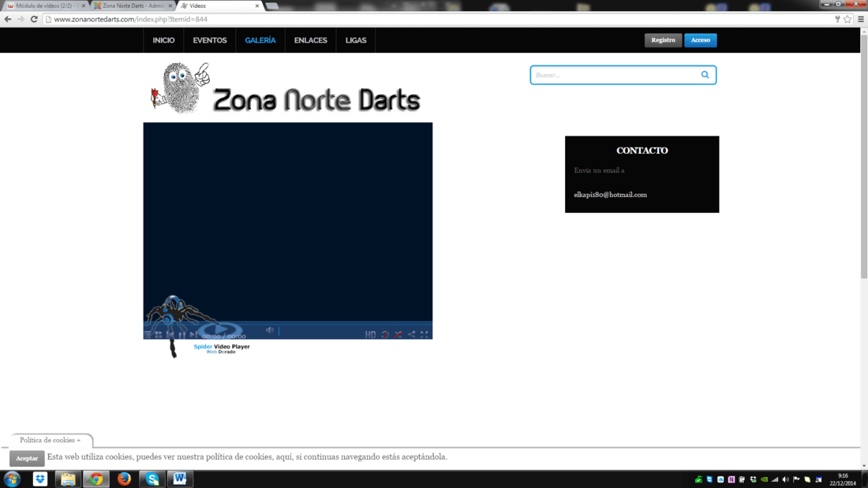
Task: Open the Spider Video Player WebDorado link
Action: 222,348
